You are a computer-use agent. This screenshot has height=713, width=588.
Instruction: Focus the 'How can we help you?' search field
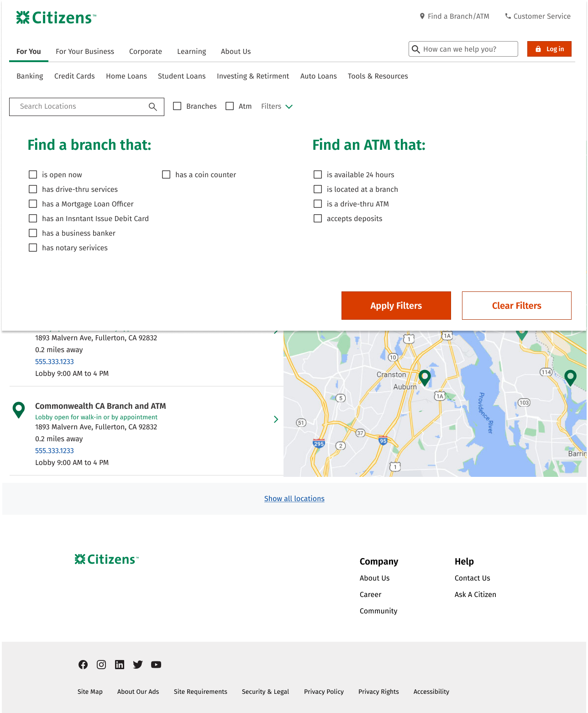468,49
